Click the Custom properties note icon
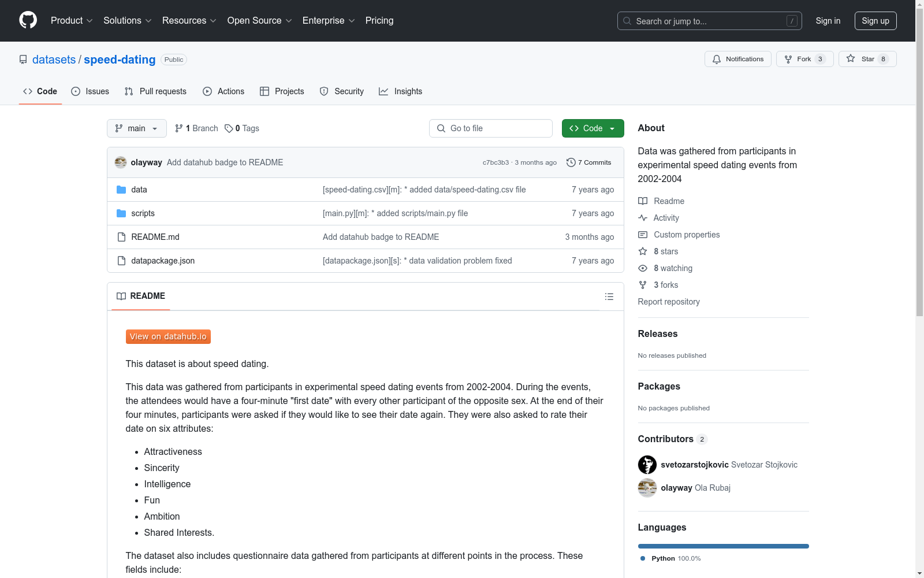The image size is (924, 578). [x=643, y=235]
